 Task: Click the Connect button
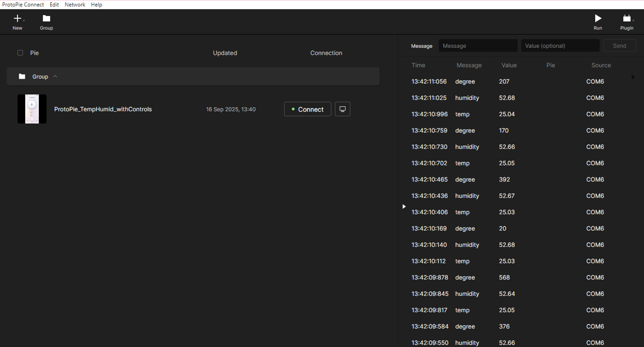coord(308,109)
